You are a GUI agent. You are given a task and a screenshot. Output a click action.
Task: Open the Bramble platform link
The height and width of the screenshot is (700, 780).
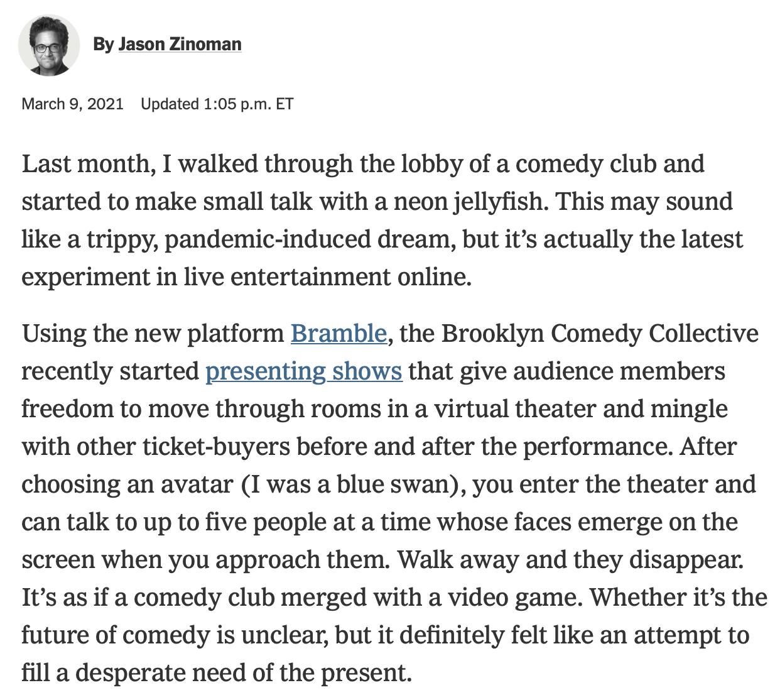pyautogui.click(x=339, y=333)
